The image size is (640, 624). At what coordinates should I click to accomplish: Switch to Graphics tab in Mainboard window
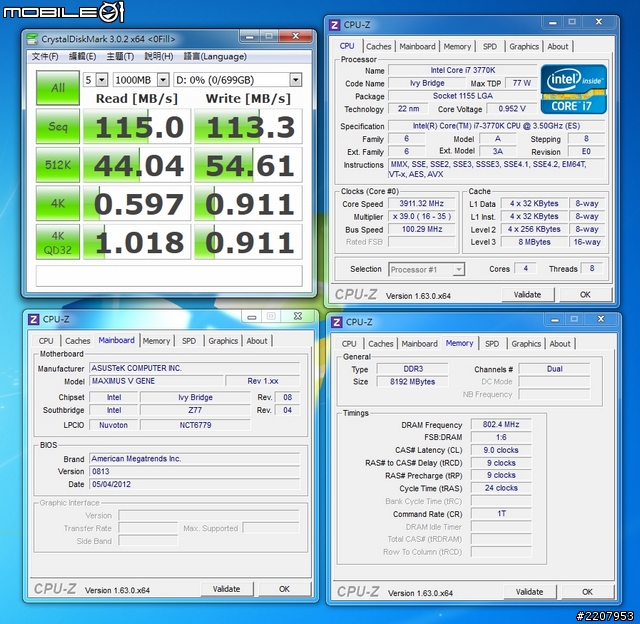(223, 341)
